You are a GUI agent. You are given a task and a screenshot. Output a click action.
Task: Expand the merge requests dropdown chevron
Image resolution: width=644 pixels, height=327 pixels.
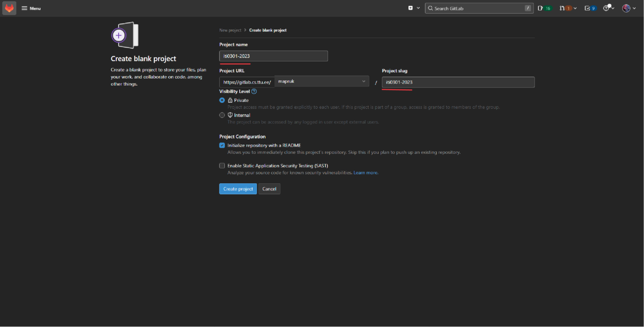point(575,8)
